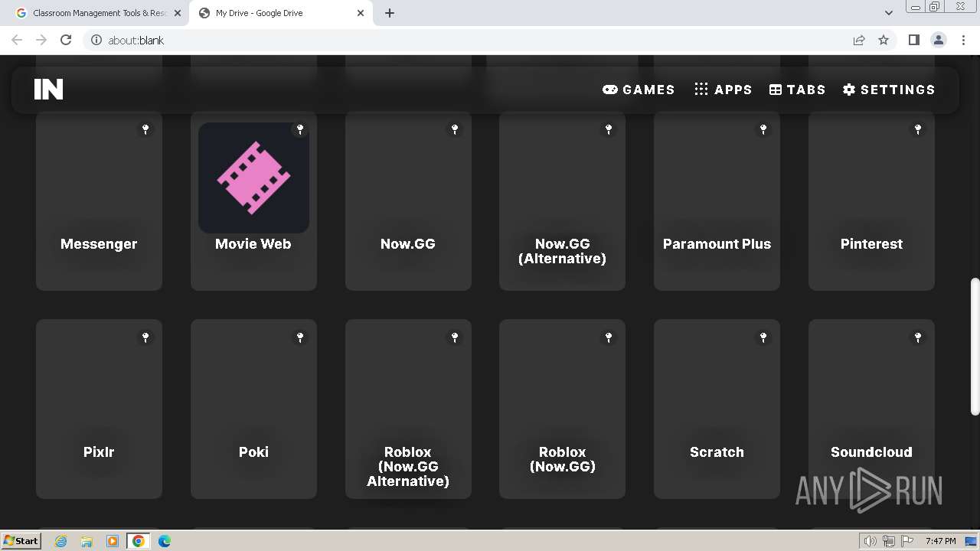Image resolution: width=980 pixels, height=551 pixels.
Task: Select the My Drive - Google Drive tab
Action: [280, 13]
